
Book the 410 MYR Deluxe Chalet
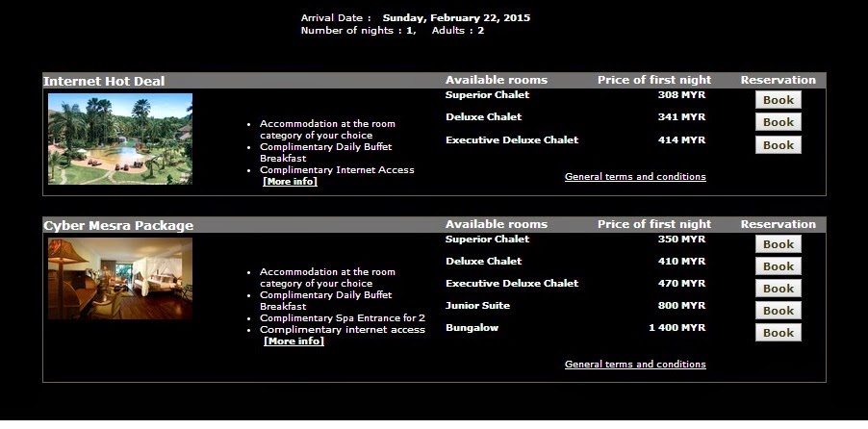778,266
